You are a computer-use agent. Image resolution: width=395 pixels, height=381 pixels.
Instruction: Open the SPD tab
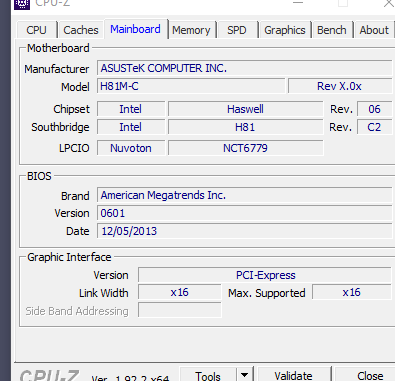237,30
